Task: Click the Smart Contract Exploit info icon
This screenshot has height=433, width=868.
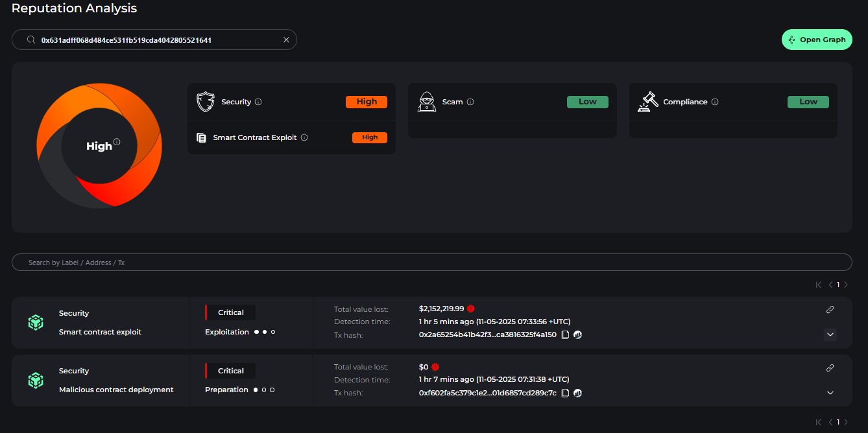Action: 304,137
